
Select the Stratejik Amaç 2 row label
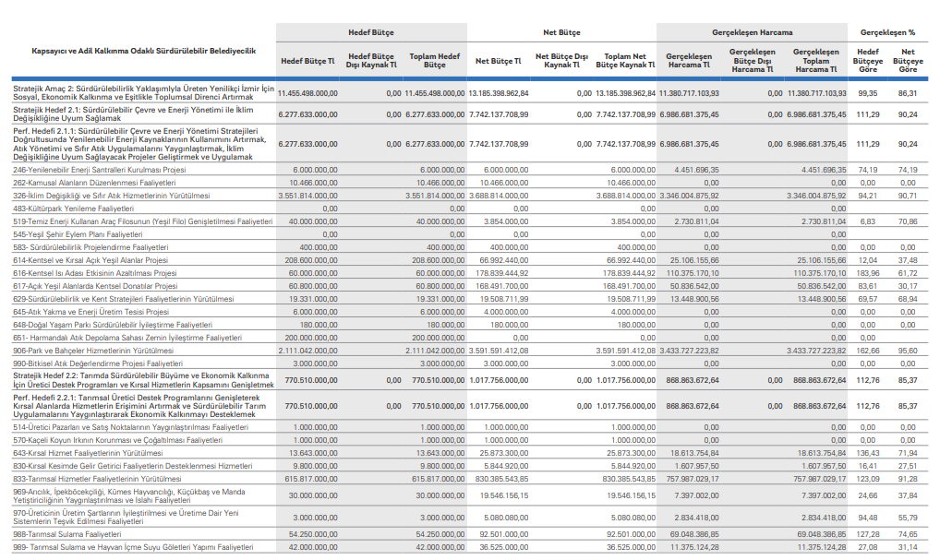(143, 93)
